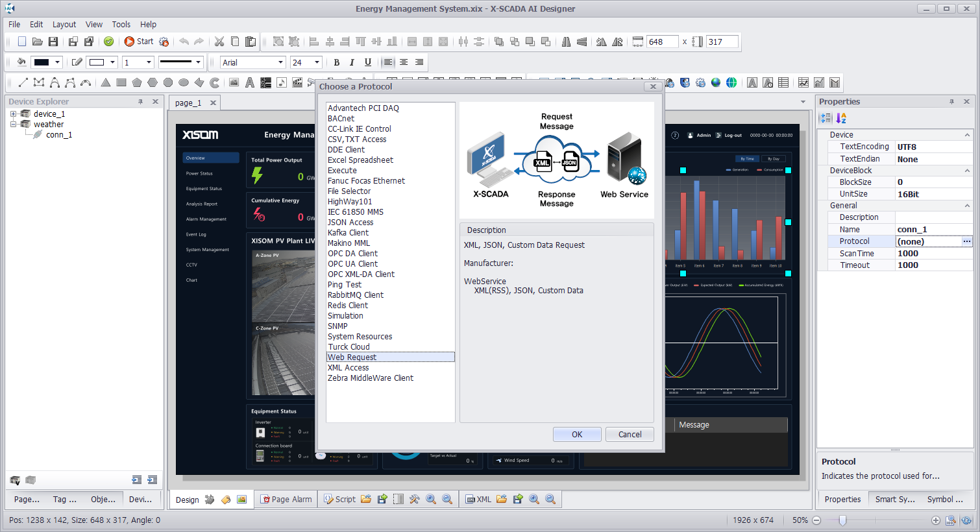980x532 pixels.
Task: Switch to the Page Alarm tab
Action: (286, 499)
